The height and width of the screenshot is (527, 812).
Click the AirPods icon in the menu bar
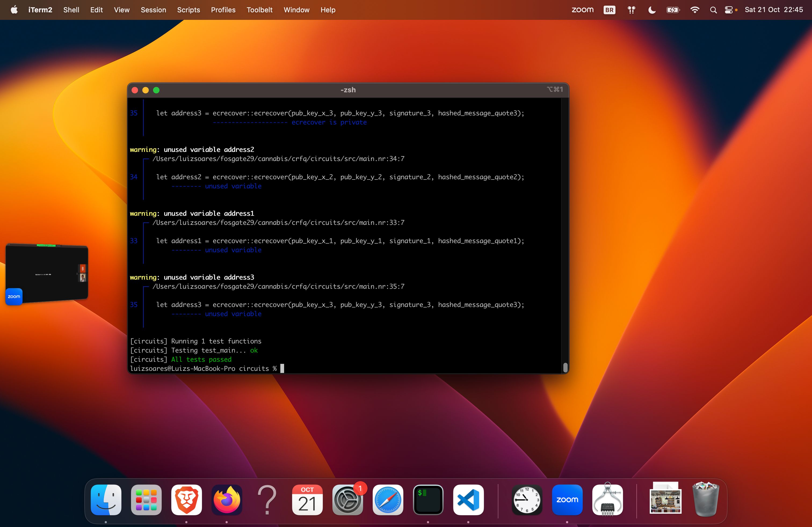(631, 10)
